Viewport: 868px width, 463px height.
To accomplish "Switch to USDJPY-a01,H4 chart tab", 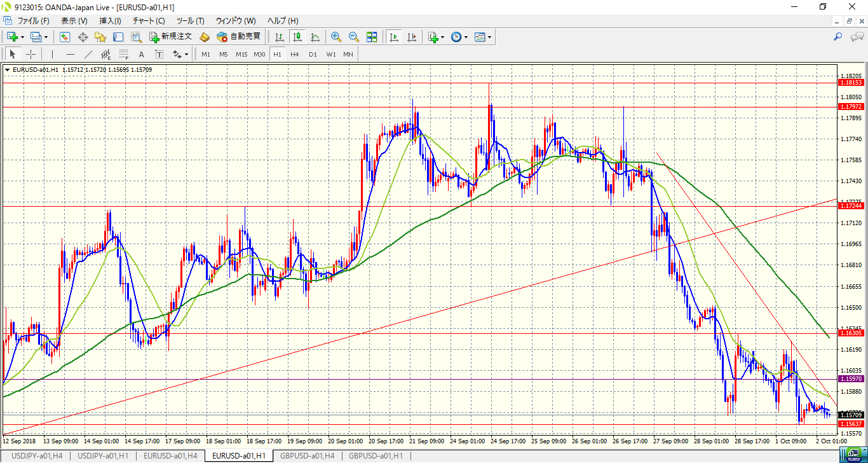I will click(37, 455).
